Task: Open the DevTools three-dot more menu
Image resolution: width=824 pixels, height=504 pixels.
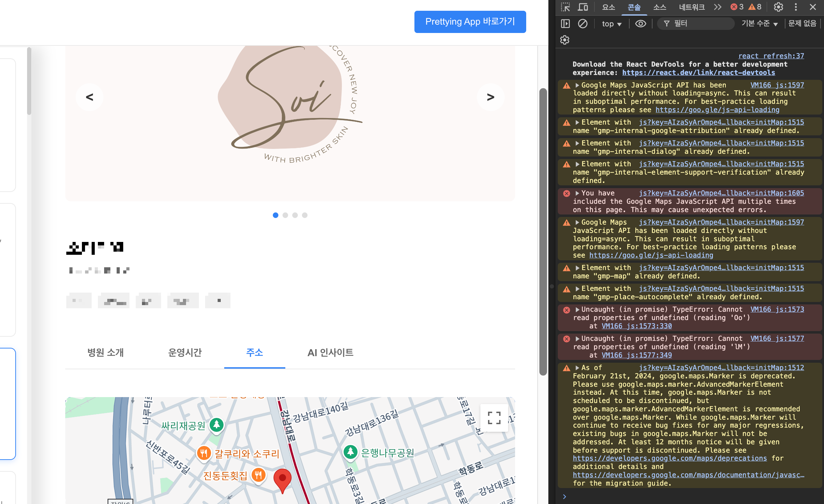Action: click(x=796, y=7)
